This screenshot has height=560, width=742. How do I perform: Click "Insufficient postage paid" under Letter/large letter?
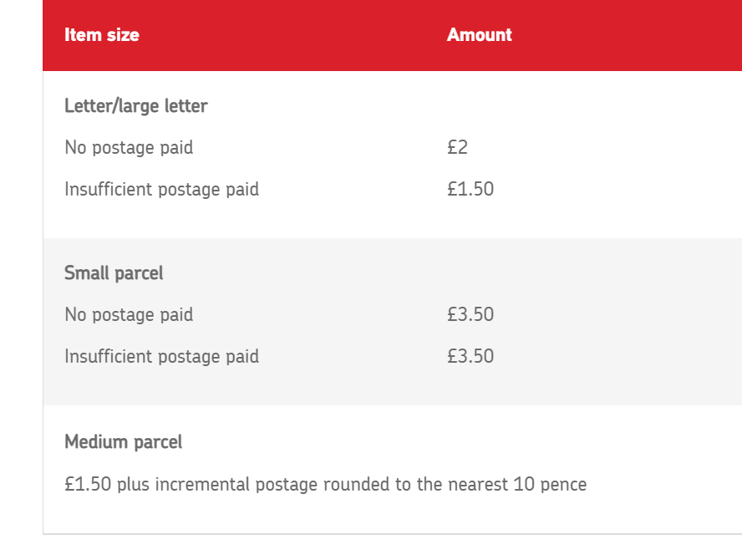tap(162, 190)
